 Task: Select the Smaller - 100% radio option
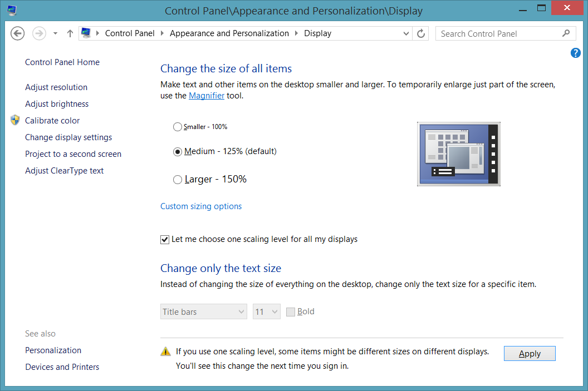[x=178, y=127]
